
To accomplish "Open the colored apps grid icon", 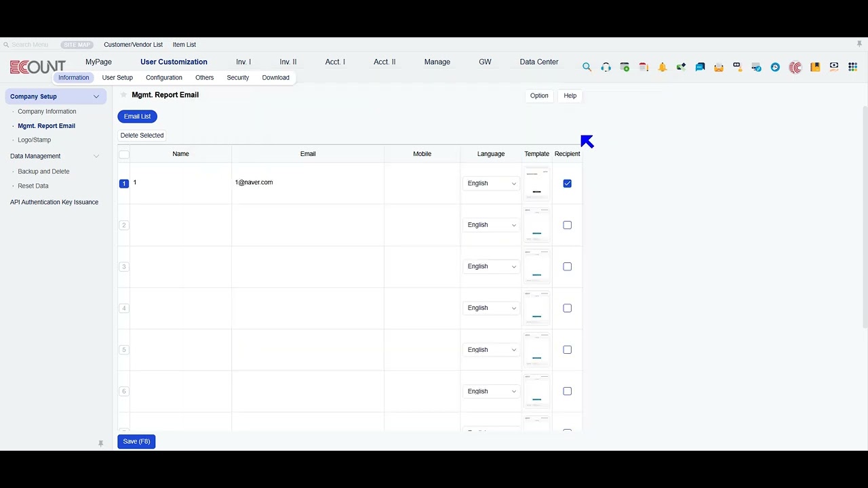I will pyautogui.click(x=853, y=67).
